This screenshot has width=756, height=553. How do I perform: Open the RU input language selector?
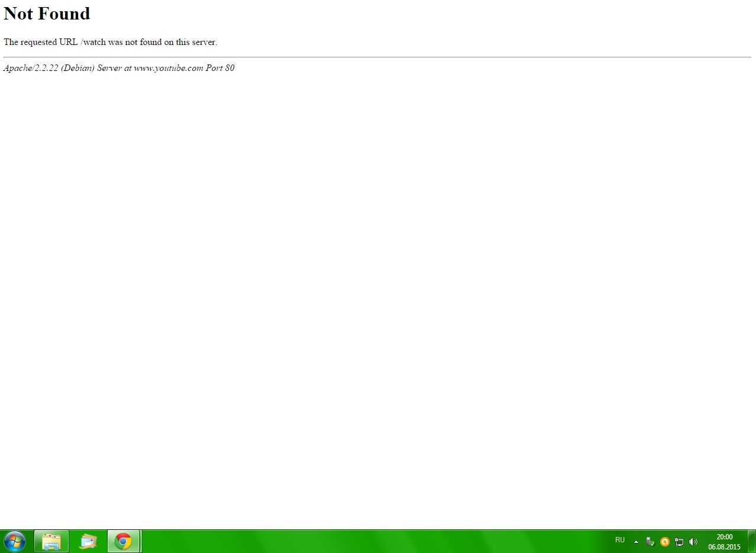coord(620,540)
